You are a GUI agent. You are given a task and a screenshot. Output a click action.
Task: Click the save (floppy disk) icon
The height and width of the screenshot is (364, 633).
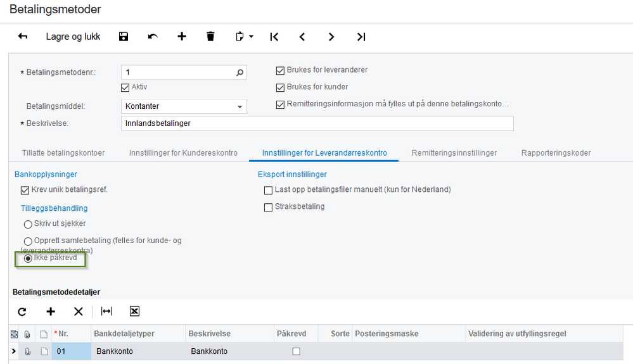click(x=124, y=37)
